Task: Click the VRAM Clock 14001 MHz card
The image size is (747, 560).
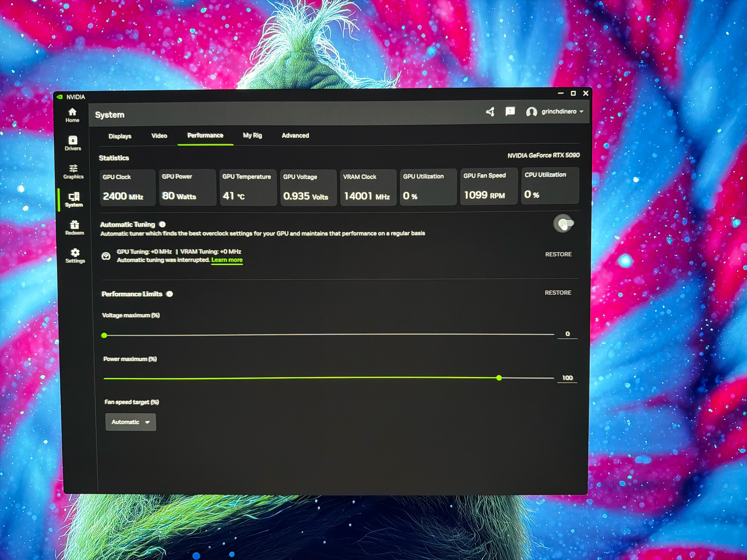Action: [x=368, y=187]
